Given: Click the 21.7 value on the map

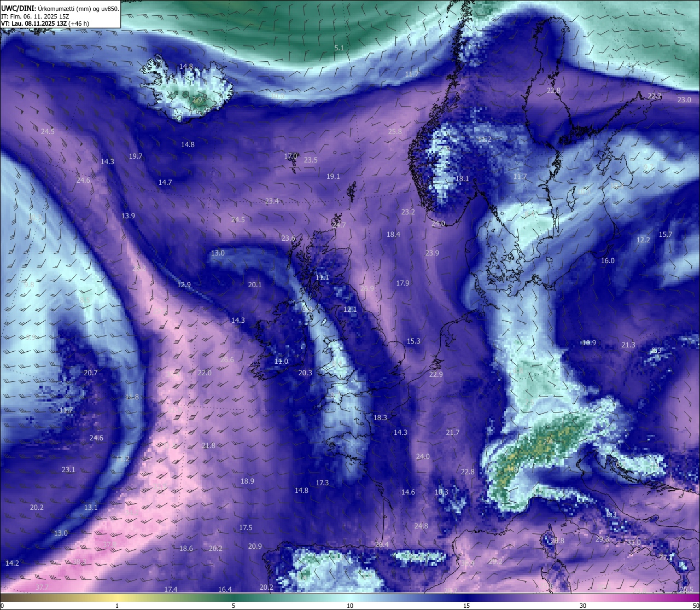Looking at the screenshot, I should (452, 432).
